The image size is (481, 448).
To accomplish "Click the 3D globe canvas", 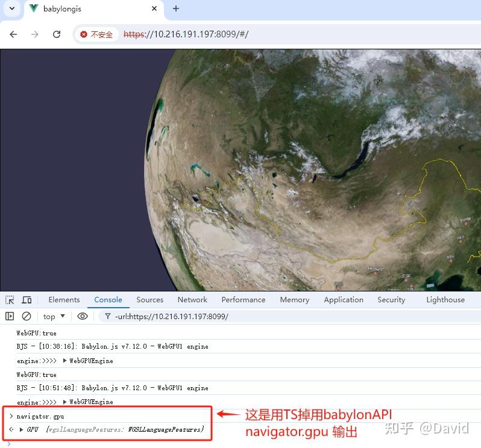I will [x=241, y=170].
